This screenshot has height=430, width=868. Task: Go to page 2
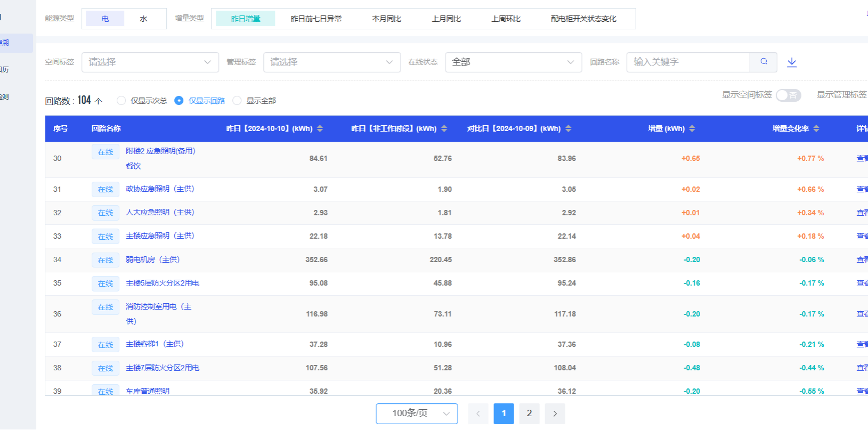coord(529,413)
